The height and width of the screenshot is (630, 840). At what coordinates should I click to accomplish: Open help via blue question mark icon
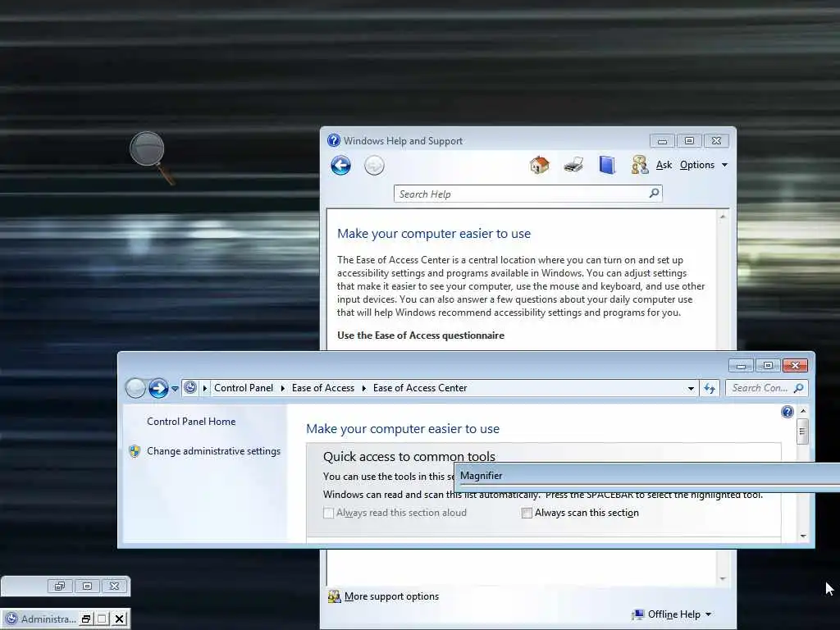[787, 412]
